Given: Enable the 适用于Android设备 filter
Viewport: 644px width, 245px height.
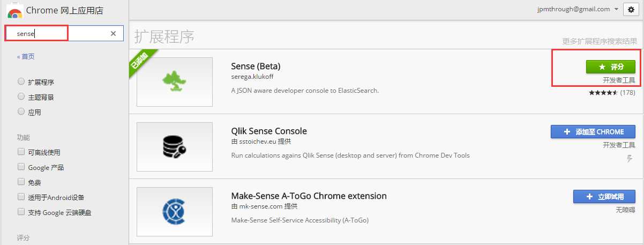Looking at the screenshot, I should point(21,197).
